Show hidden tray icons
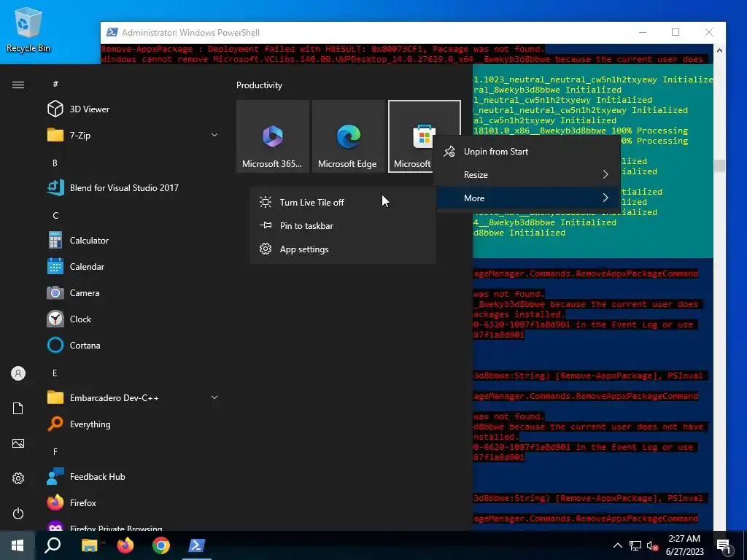747x560 pixels. click(617, 545)
